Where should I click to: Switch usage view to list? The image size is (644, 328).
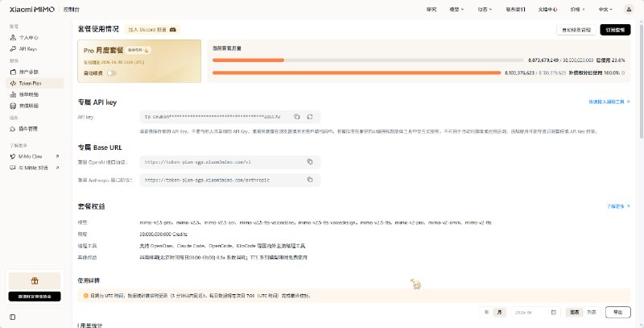(x=592, y=313)
